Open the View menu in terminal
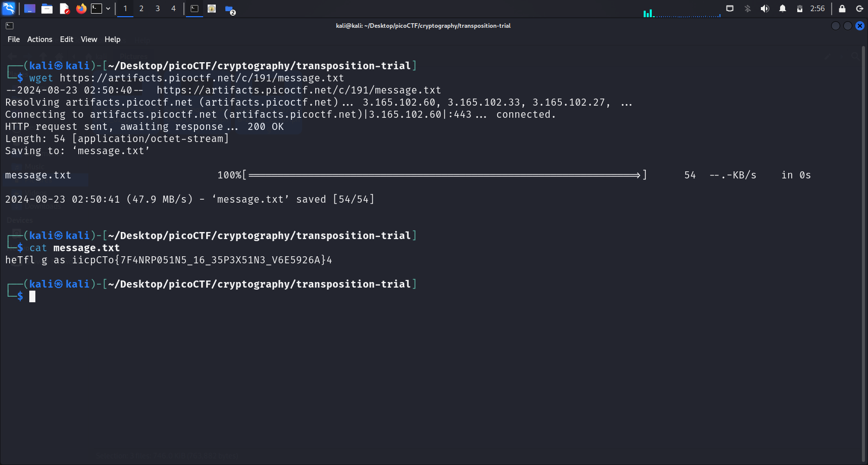Screen dimensions: 868x465 click(x=89, y=39)
